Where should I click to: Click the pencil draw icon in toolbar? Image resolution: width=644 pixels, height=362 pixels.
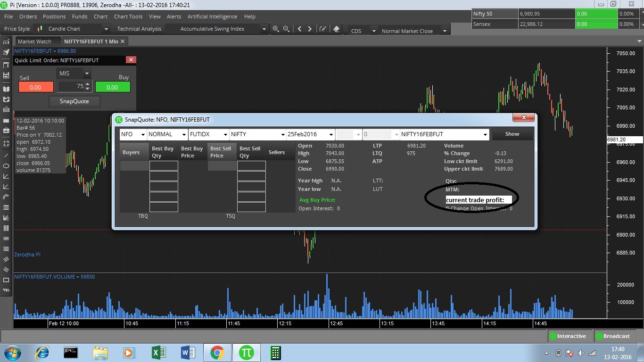(x=323, y=29)
